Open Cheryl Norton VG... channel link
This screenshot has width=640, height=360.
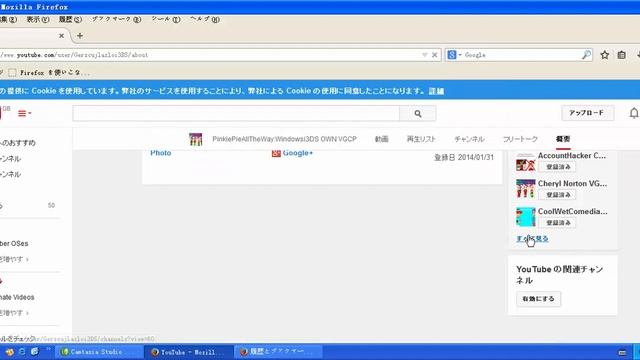click(572, 184)
